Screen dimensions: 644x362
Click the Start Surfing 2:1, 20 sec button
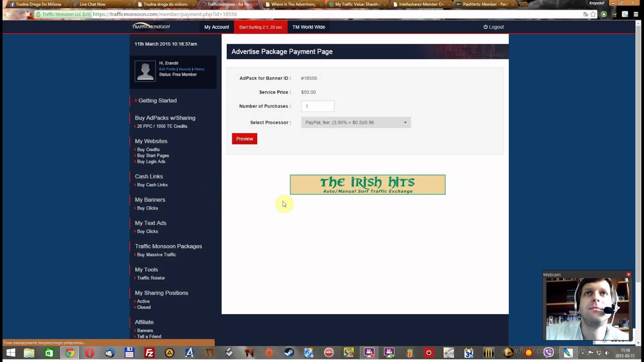tap(261, 27)
